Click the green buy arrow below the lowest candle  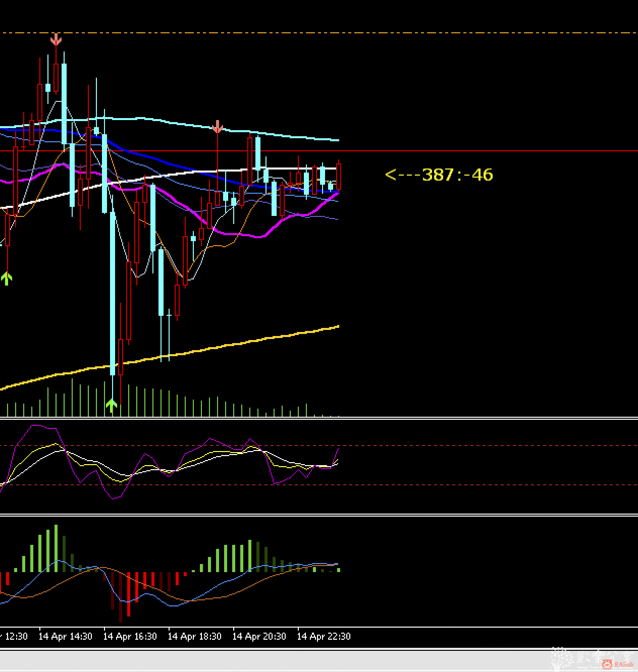[112, 405]
